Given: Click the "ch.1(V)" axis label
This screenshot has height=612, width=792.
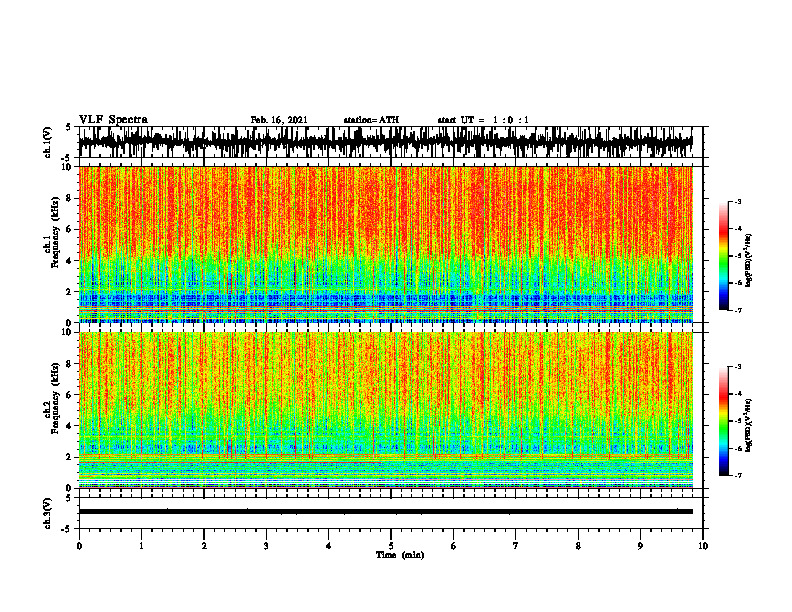Looking at the screenshot, I should 48,142.
